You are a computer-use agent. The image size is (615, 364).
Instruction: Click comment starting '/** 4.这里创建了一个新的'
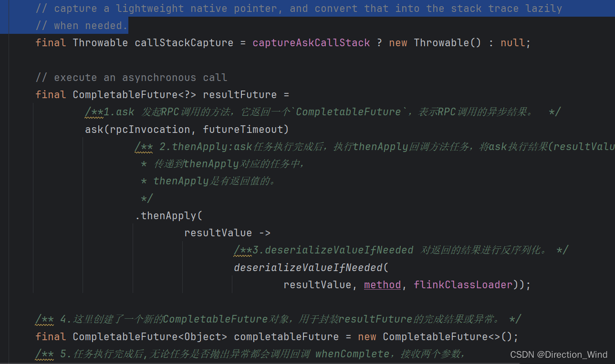tap(278, 319)
